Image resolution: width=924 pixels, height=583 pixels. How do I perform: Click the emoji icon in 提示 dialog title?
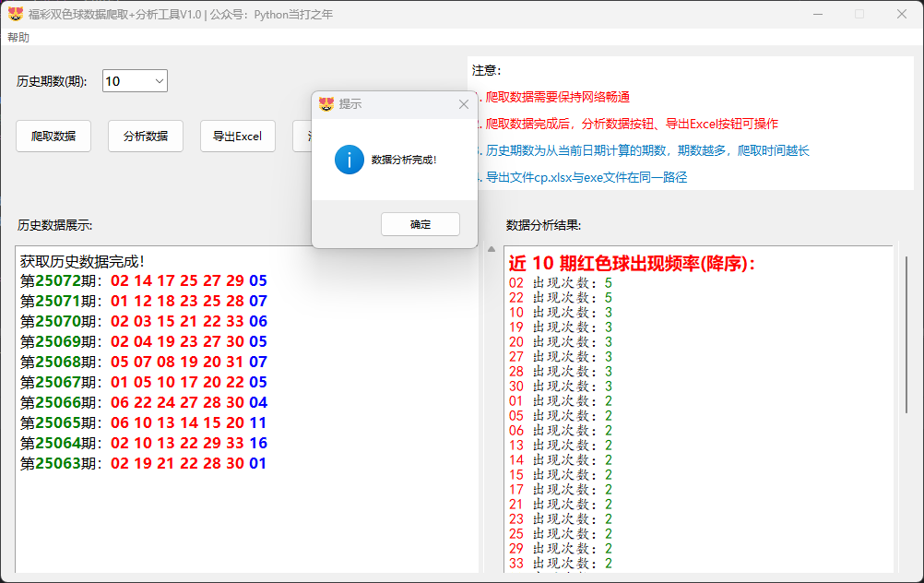[326, 104]
